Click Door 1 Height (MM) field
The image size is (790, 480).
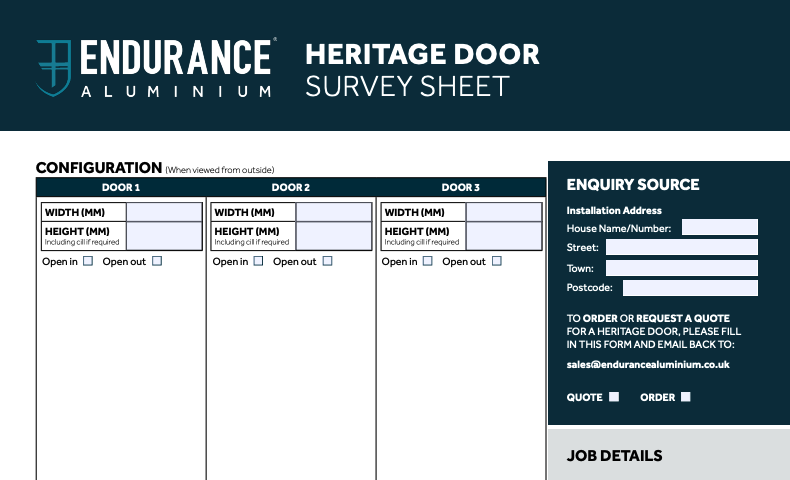pos(164,236)
